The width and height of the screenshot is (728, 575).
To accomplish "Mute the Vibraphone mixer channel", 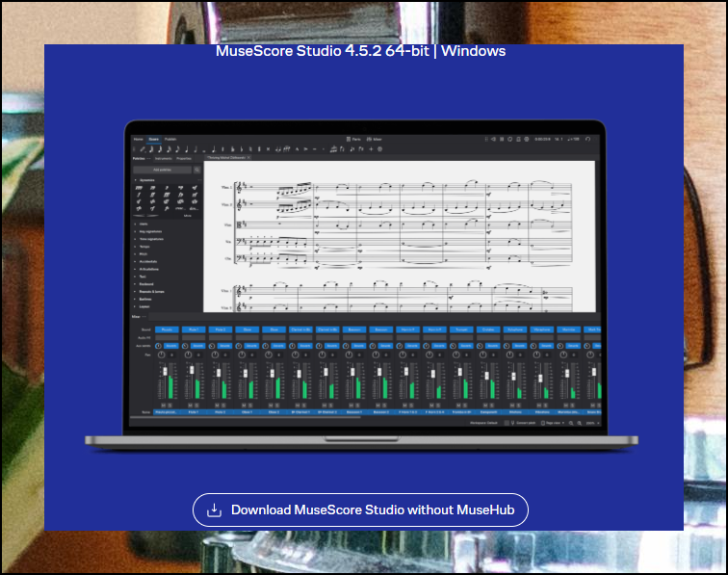I will (x=538, y=405).
